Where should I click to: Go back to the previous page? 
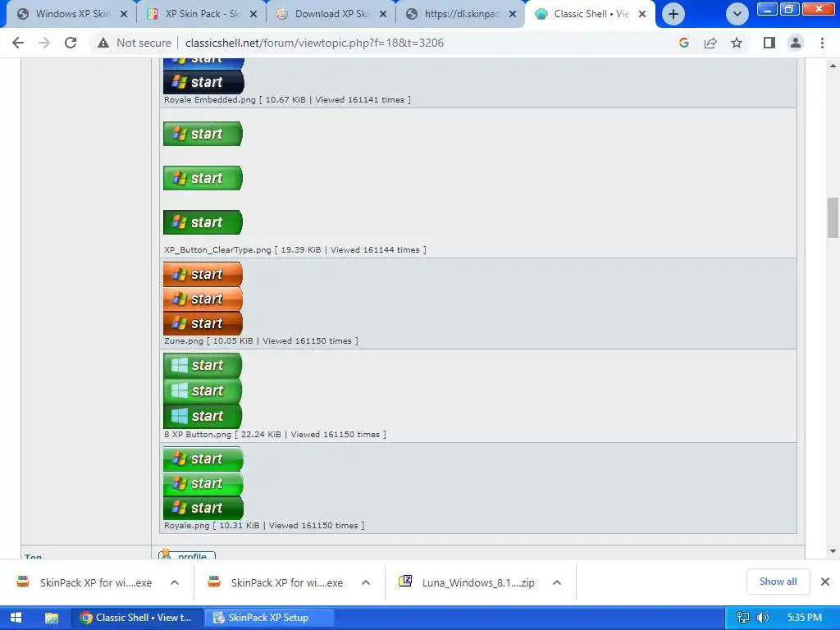coord(18,43)
